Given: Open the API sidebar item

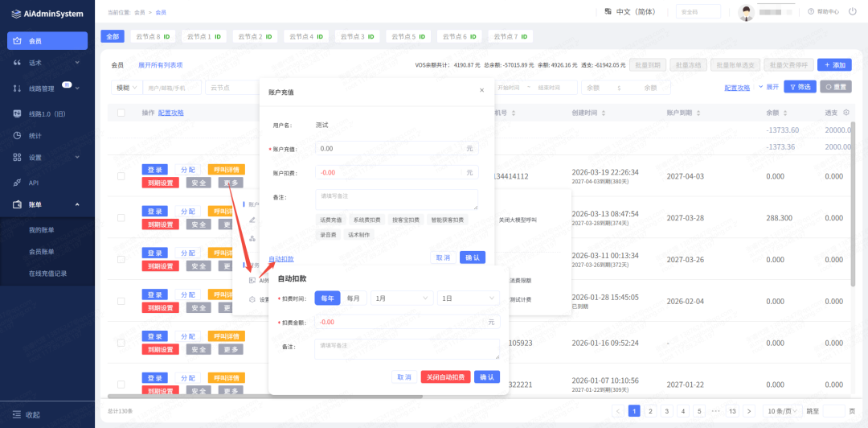Looking at the screenshot, I should pyautogui.click(x=34, y=183).
